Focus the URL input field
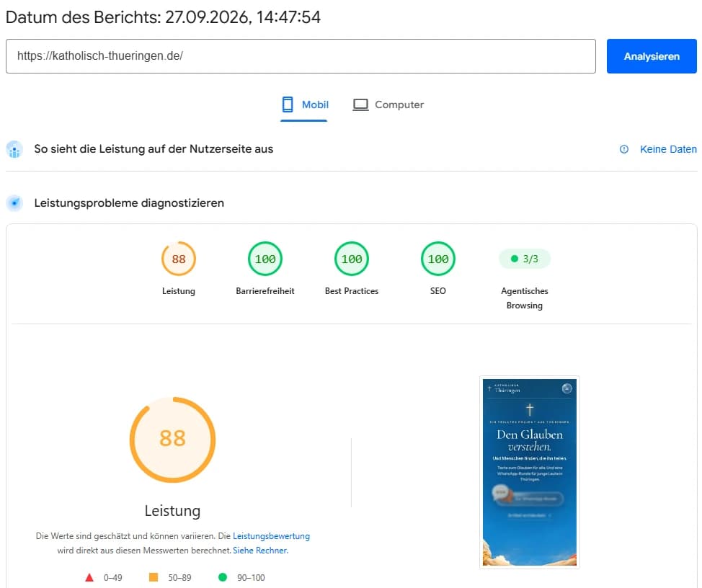Screen dimensions: 702x588 coord(301,56)
